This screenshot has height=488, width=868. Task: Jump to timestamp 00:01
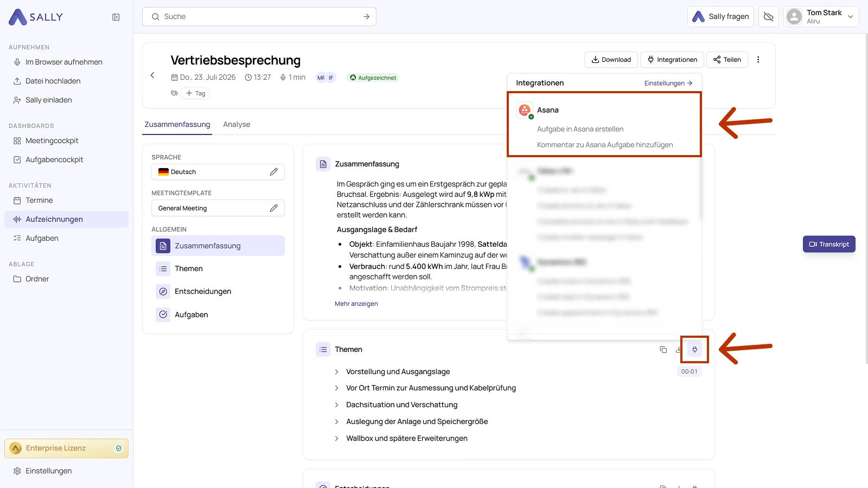click(690, 372)
